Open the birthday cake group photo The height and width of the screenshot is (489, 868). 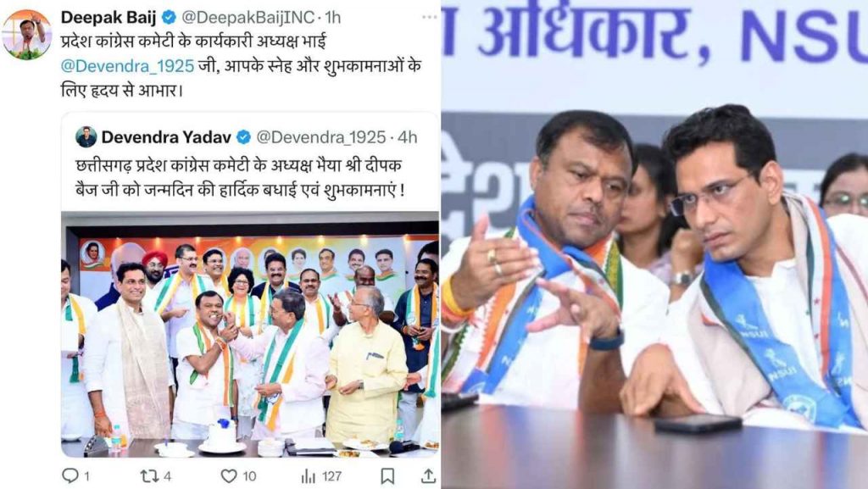coord(250,336)
